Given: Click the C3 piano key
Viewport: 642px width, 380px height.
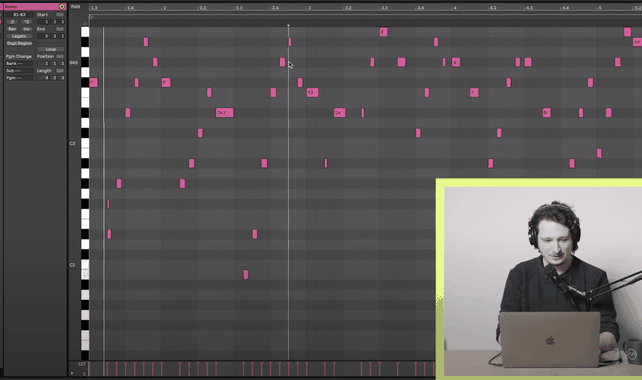Looking at the screenshot, I should point(85,143).
